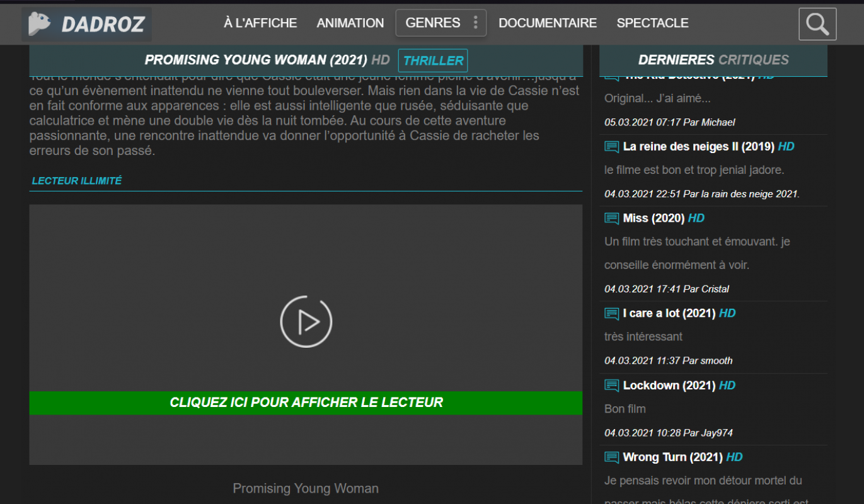Open the I care a lot (2021) link
864x504 pixels.
point(669,313)
